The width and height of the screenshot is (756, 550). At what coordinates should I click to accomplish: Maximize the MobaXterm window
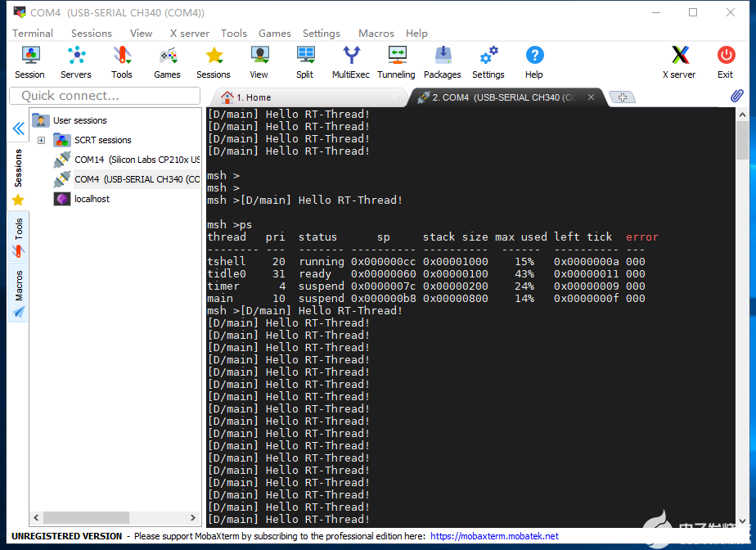(x=693, y=12)
